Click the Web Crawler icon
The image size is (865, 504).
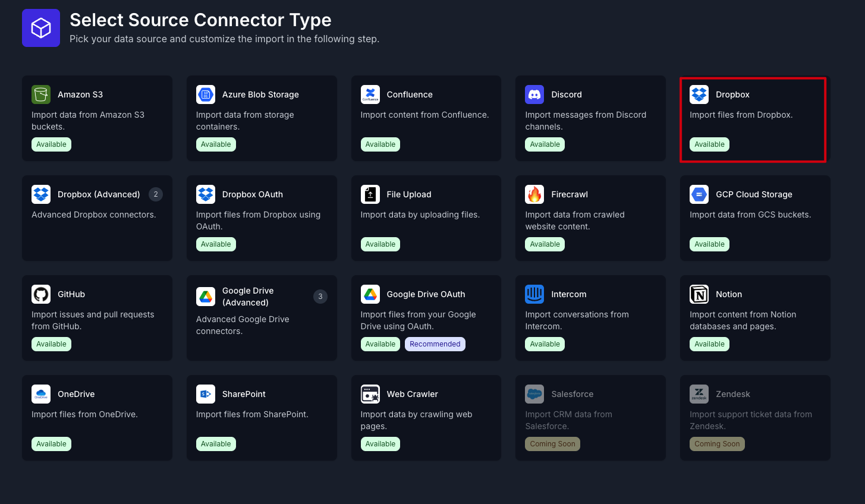click(x=370, y=394)
